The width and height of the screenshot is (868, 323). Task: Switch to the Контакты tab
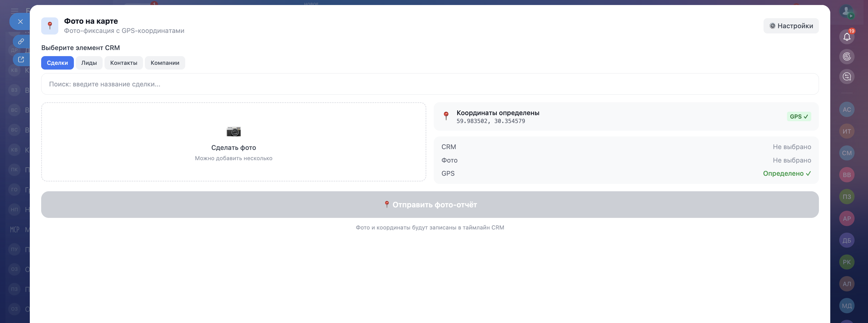tap(124, 63)
